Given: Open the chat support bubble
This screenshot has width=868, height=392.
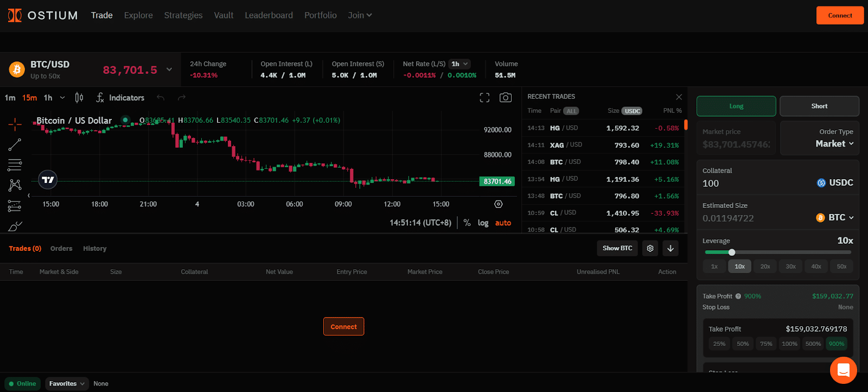Looking at the screenshot, I should point(844,370).
